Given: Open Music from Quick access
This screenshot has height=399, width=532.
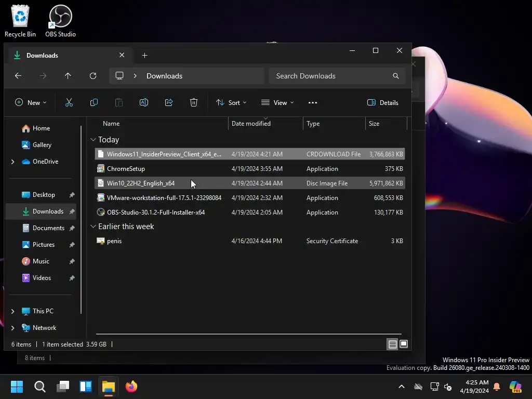Looking at the screenshot, I should [x=41, y=261].
